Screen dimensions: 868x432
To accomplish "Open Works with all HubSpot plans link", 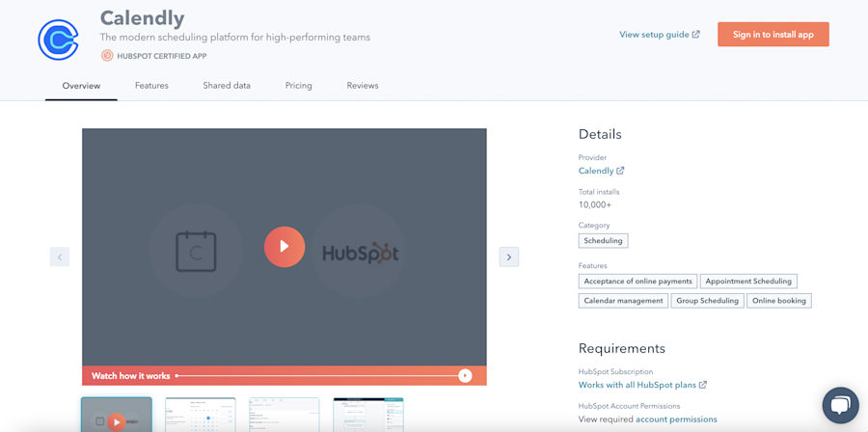I will tap(642, 385).
